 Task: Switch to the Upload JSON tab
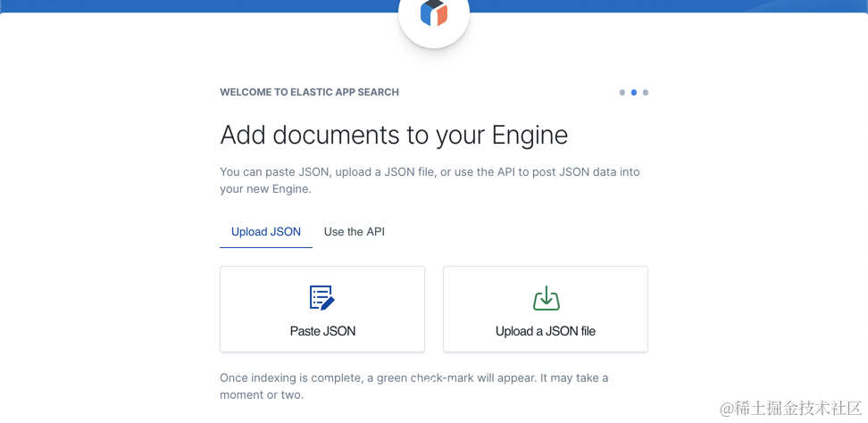click(266, 232)
